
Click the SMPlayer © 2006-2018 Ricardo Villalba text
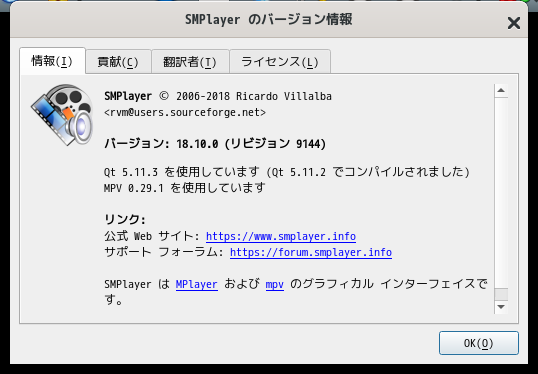pos(218,96)
